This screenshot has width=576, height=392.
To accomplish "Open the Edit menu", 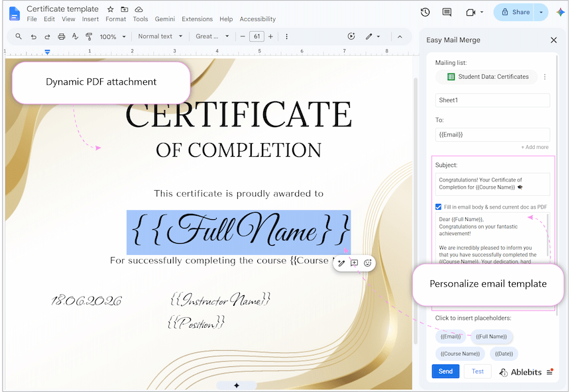I will (49, 19).
